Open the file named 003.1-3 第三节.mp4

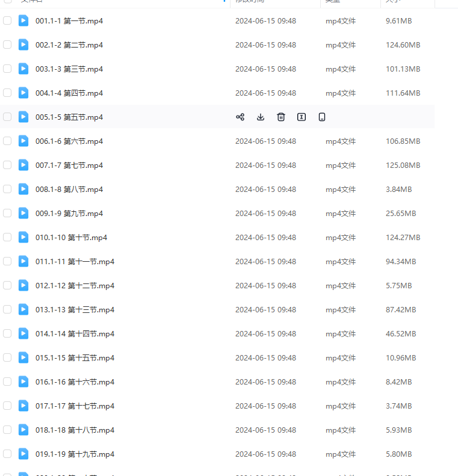69,69
